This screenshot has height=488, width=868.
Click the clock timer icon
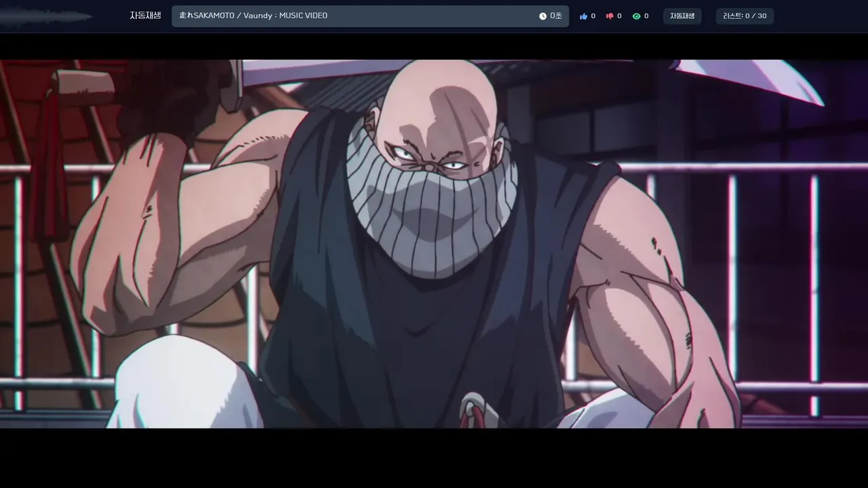pos(542,16)
